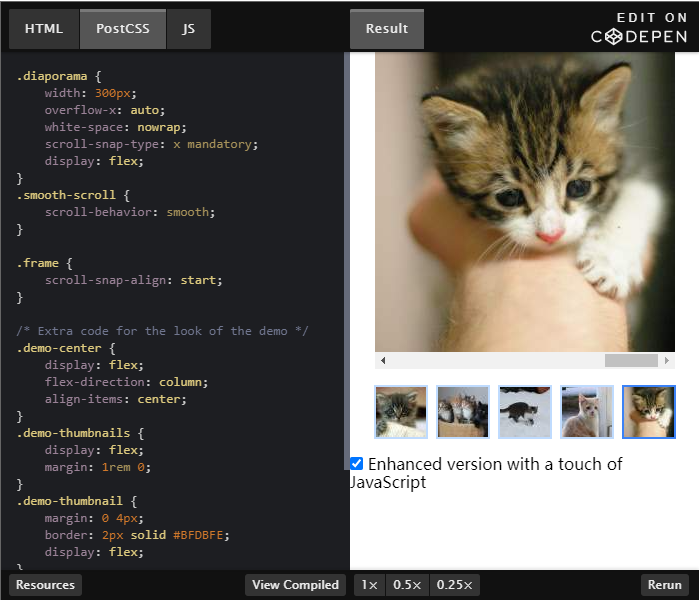Set preview zoom to 0.5×

click(x=407, y=585)
